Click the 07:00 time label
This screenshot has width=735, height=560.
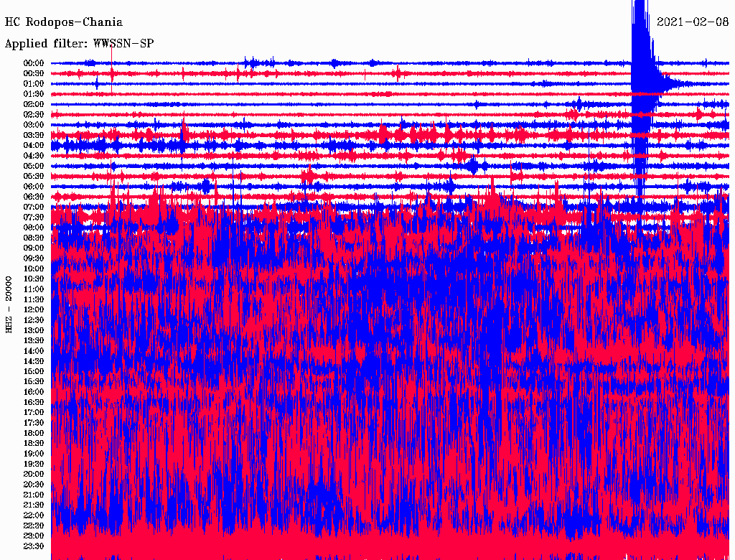click(34, 207)
